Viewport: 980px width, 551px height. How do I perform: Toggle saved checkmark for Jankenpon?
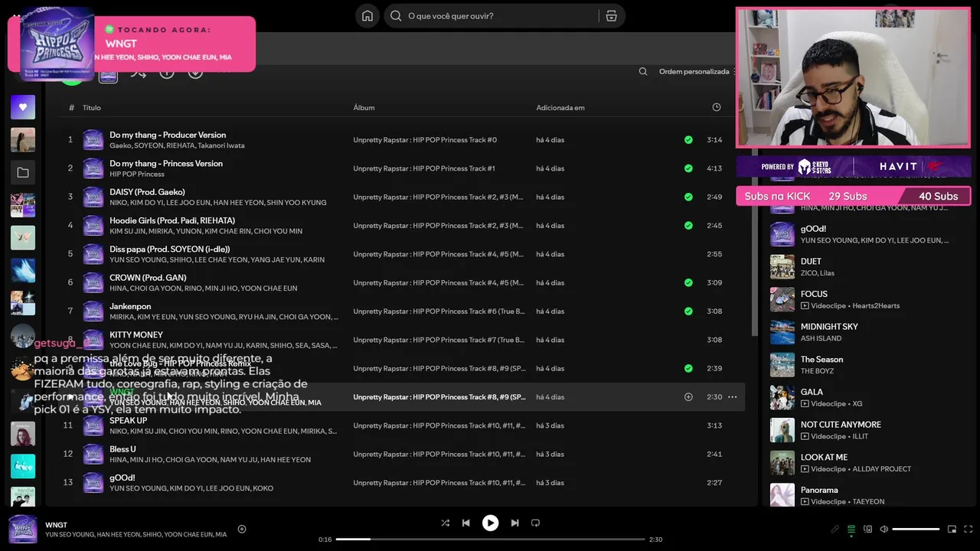coord(688,311)
